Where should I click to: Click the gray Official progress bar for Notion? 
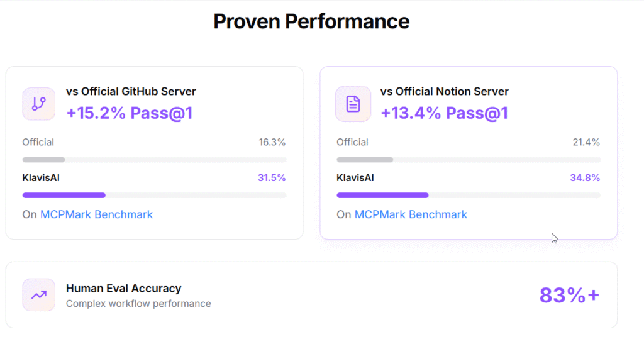[365, 160]
